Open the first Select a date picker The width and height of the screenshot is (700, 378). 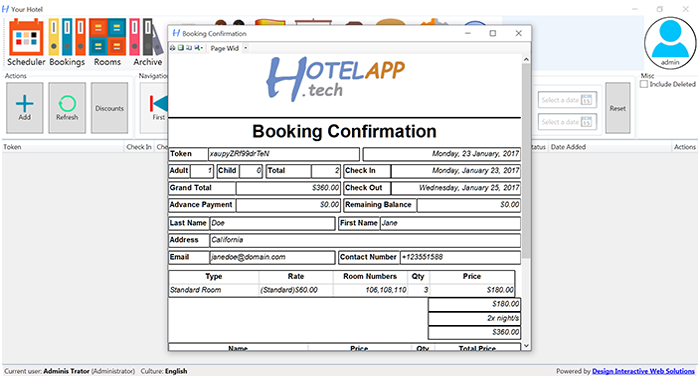567,100
